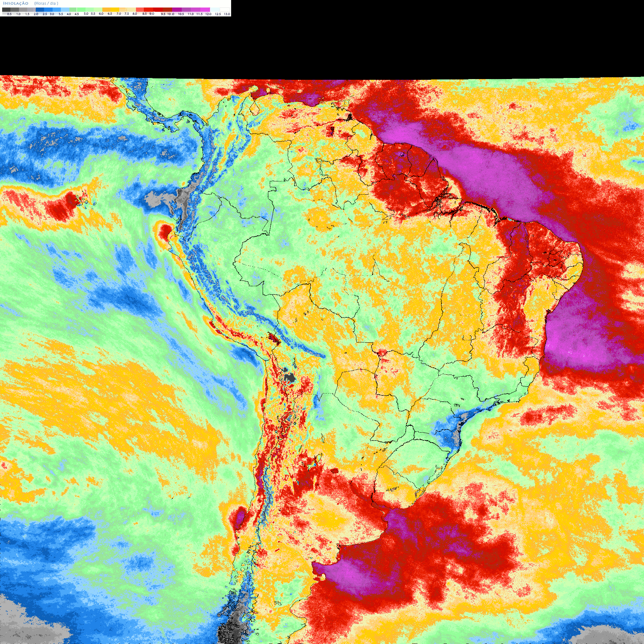Select the darkest gray legend swatch for 0.5
The width and height of the screenshot is (644, 644).
[x=6, y=10]
